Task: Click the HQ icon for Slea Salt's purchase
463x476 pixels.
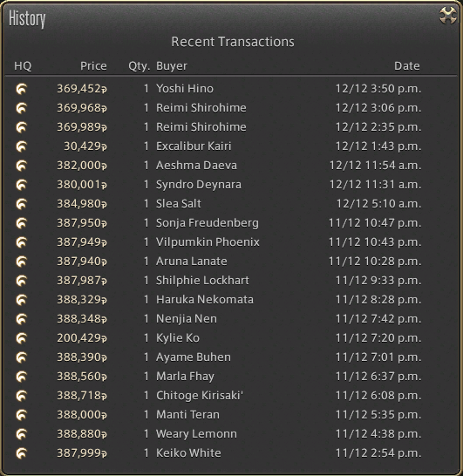Action: coord(22,204)
